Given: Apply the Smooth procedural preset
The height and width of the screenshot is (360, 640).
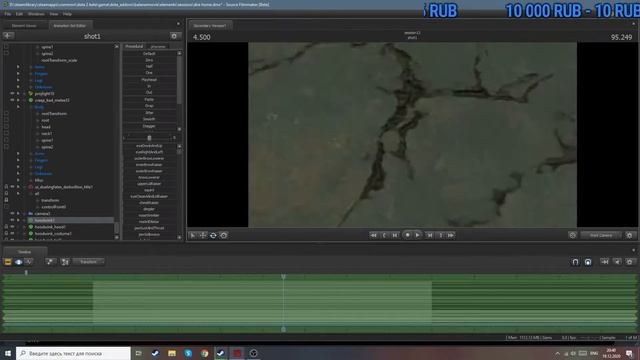Looking at the screenshot, I should click(x=149, y=119).
